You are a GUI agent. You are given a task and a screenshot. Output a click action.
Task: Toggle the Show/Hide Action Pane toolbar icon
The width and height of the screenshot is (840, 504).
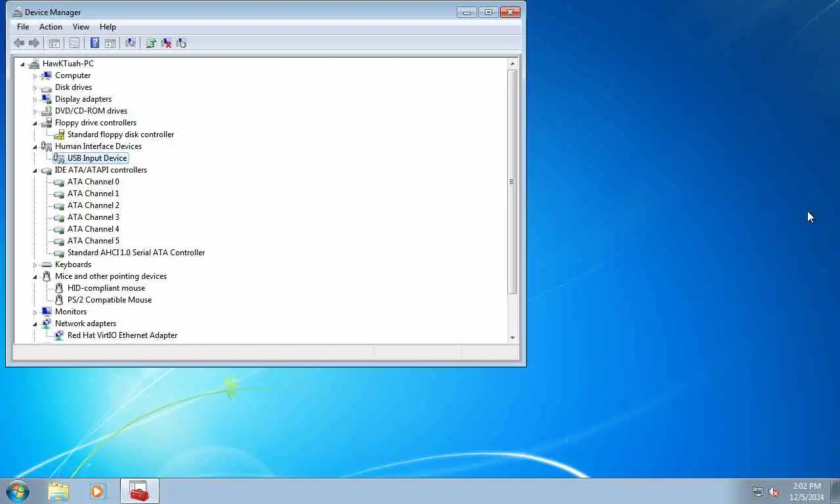coord(110,43)
